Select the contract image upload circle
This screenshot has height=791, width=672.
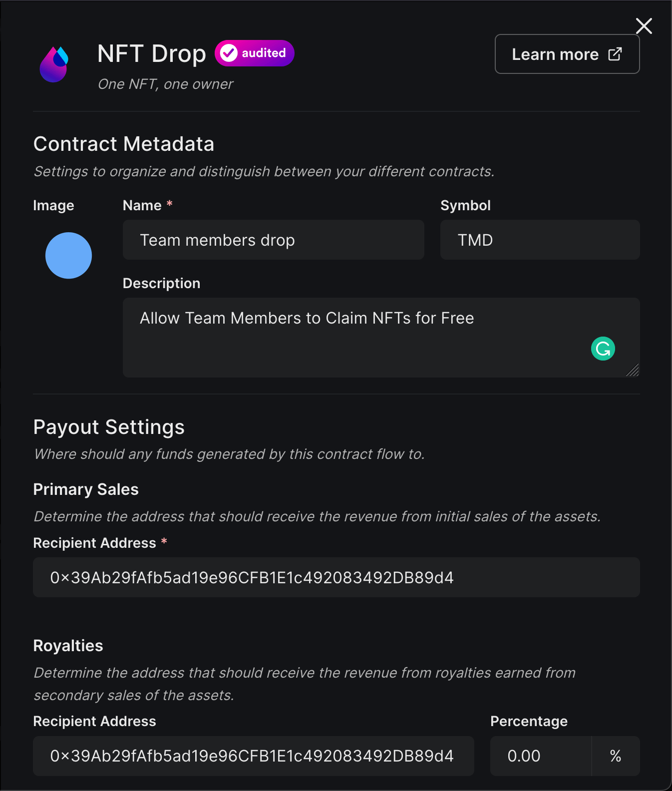(x=68, y=255)
